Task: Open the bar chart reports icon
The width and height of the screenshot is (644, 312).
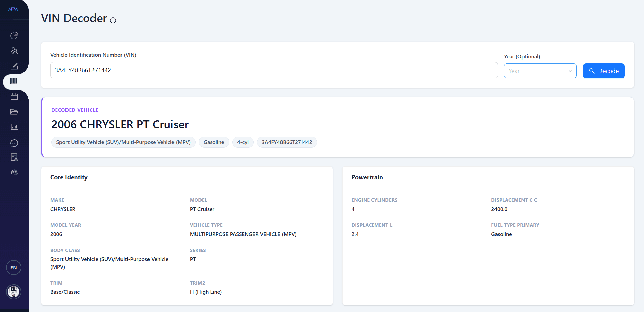Action: coord(14,127)
